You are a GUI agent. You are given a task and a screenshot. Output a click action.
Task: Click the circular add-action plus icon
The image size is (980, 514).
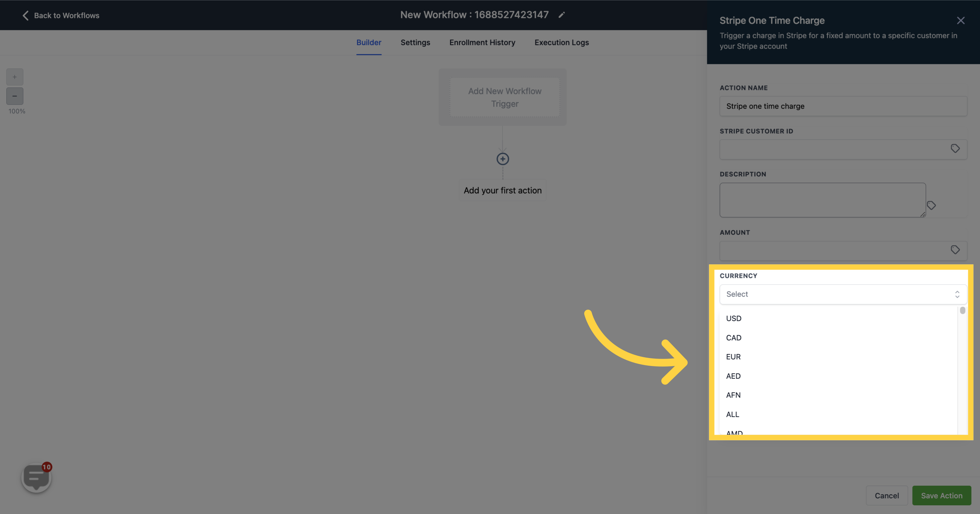503,159
